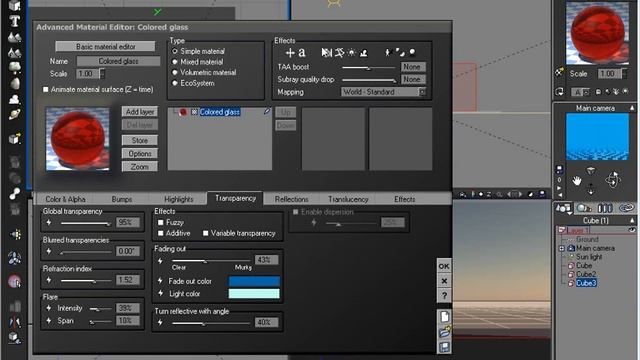Click the plus icon in Effects

290,53
